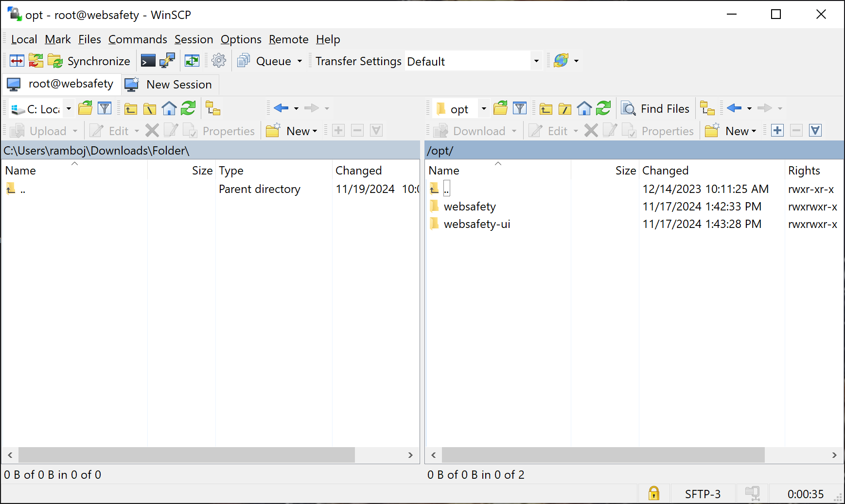
Task: Click the Queue button
Action: [265, 61]
